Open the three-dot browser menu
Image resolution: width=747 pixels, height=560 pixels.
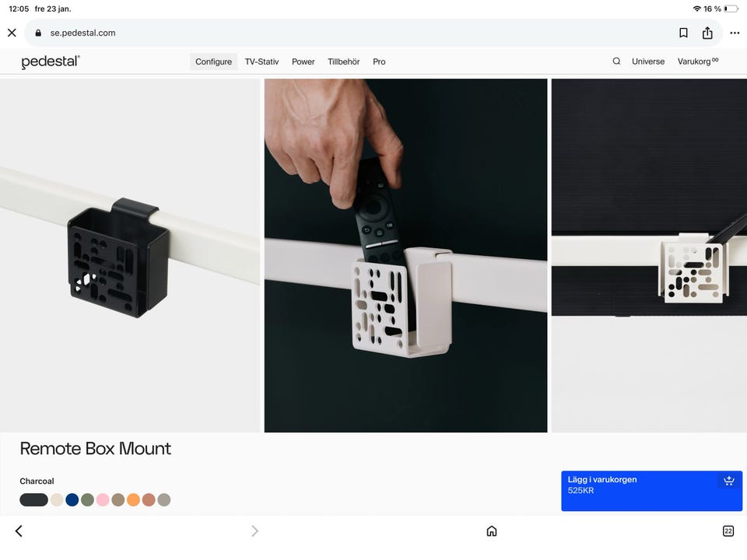735,33
